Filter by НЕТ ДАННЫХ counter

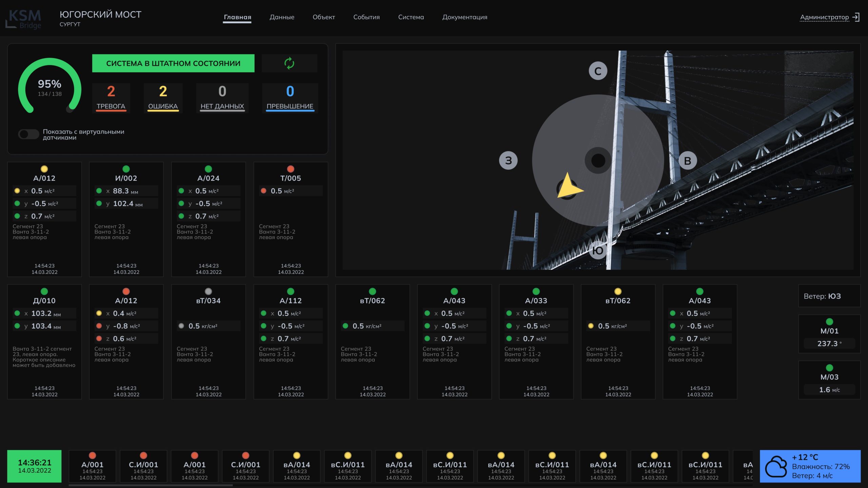[x=222, y=98]
